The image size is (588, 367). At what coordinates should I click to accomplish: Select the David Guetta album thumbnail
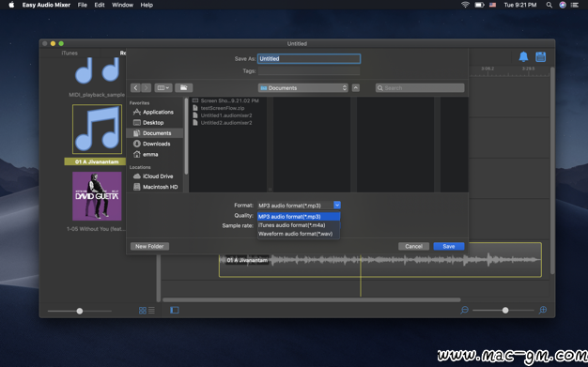pyautogui.click(x=97, y=196)
